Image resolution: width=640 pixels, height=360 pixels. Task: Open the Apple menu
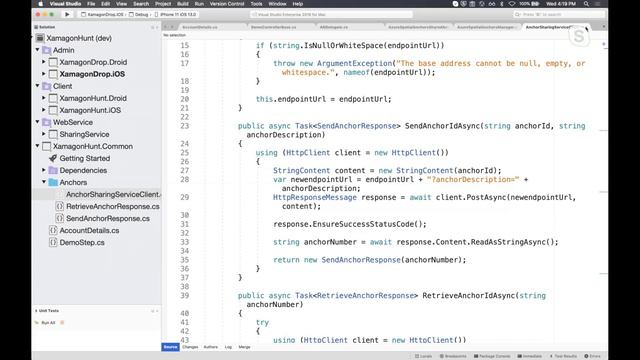coord(40,4)
